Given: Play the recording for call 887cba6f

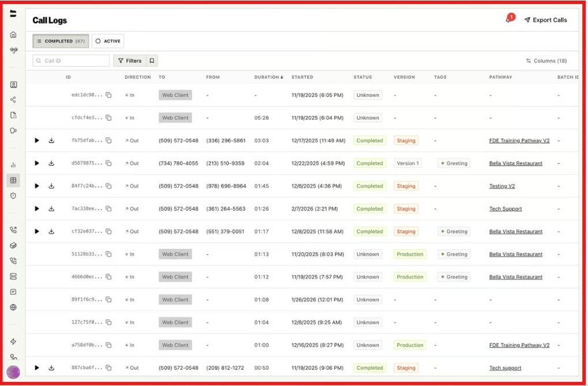Looking at the screenshot, I should point(37,368).
